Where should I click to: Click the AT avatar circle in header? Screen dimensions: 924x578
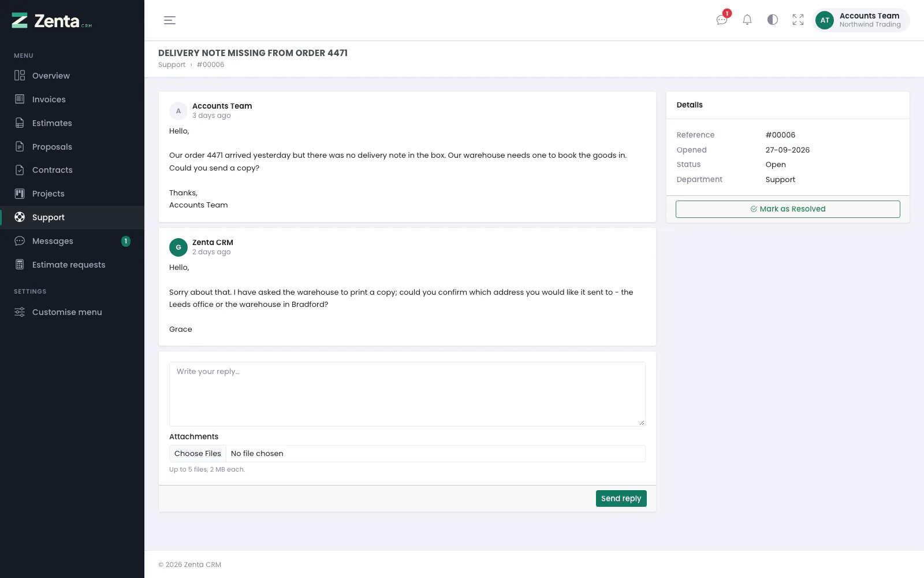[825, 20]
